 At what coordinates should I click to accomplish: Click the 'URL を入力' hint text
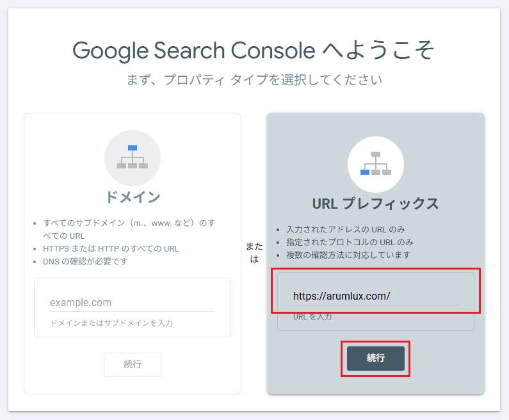[312, 317]
